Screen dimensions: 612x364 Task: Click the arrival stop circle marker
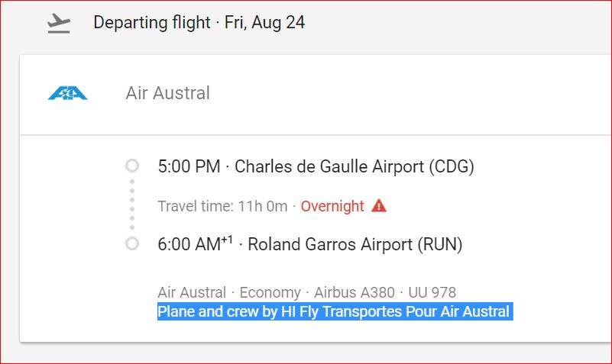pyautogui.click(x=132, y=244)
